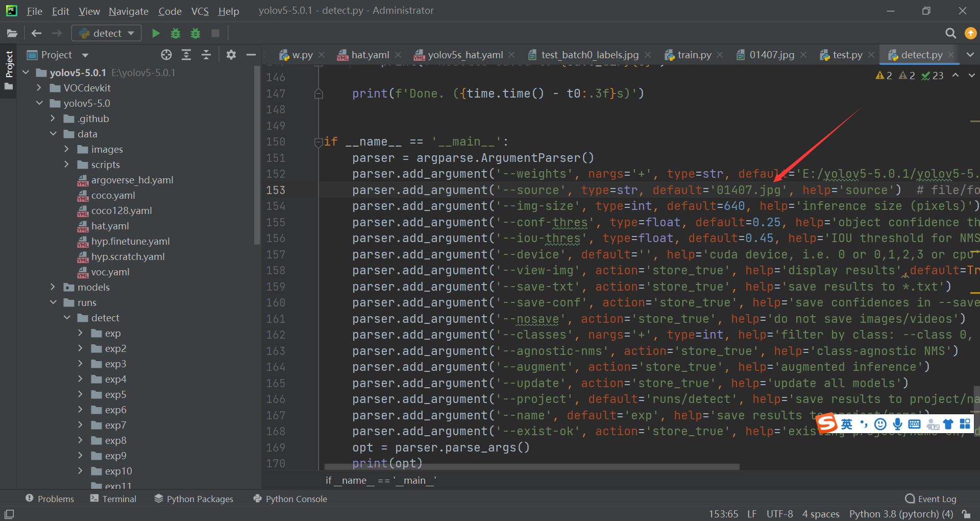
Task: Collapse the runs folder
Action: point(53,302)
